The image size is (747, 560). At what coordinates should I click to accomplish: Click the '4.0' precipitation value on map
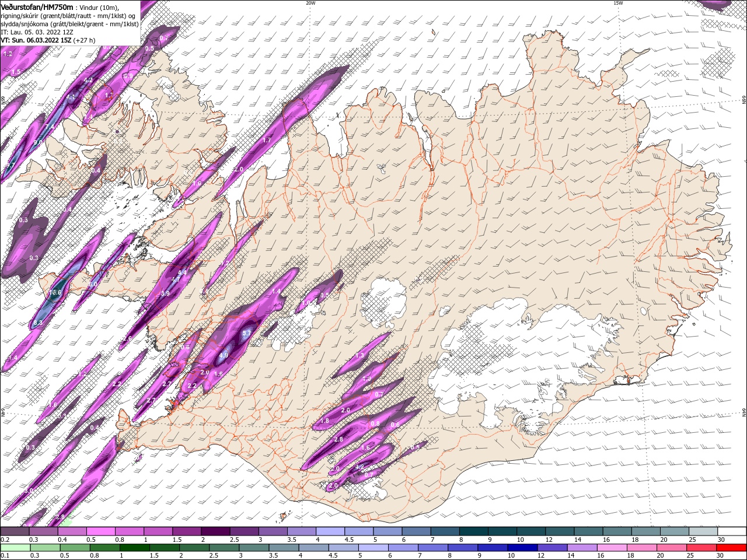click(x=224, y=355)
